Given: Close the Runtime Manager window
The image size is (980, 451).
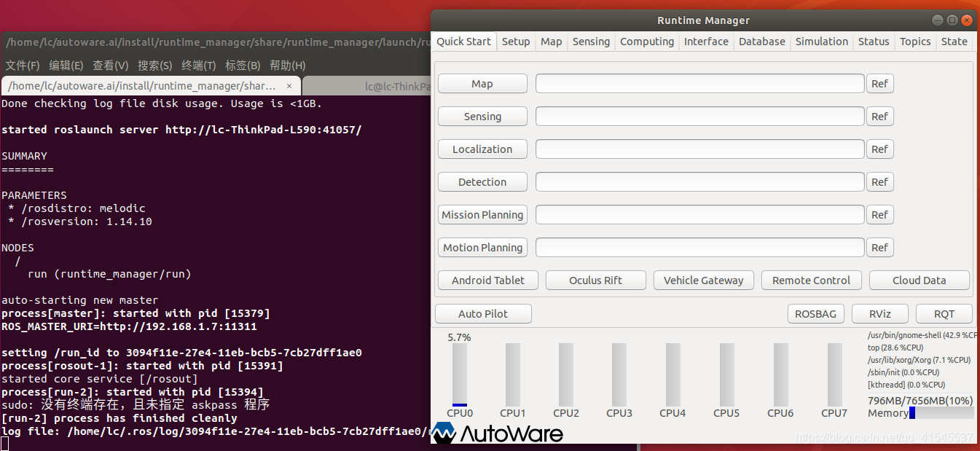Looking at the screenshot, I should click(x=968, y=20).
